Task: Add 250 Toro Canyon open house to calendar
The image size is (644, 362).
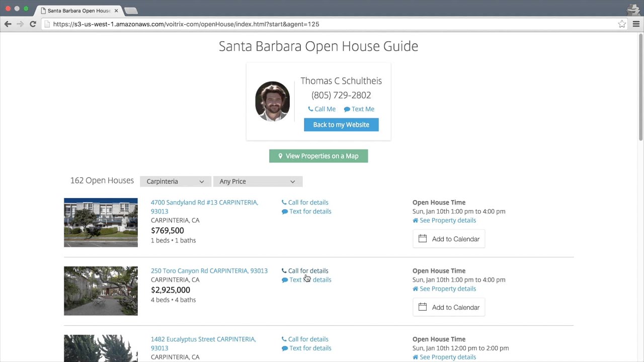Action: (449, 307)
